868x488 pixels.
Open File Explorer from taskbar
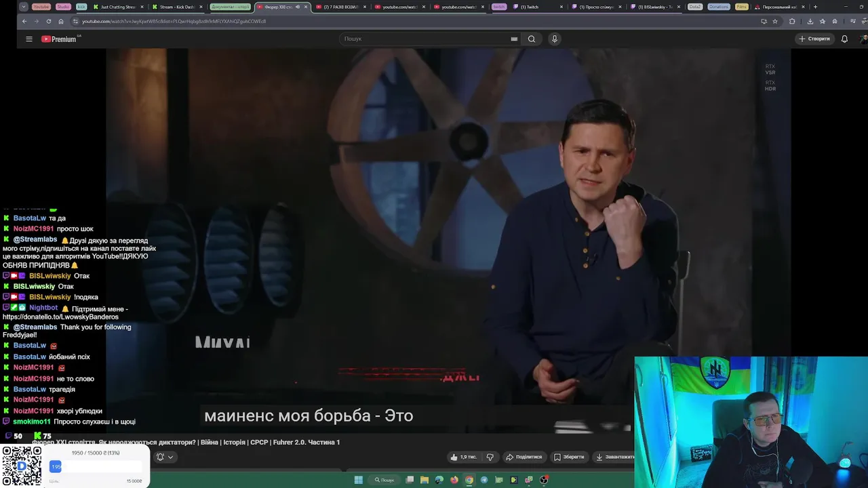tap(425, 480)
